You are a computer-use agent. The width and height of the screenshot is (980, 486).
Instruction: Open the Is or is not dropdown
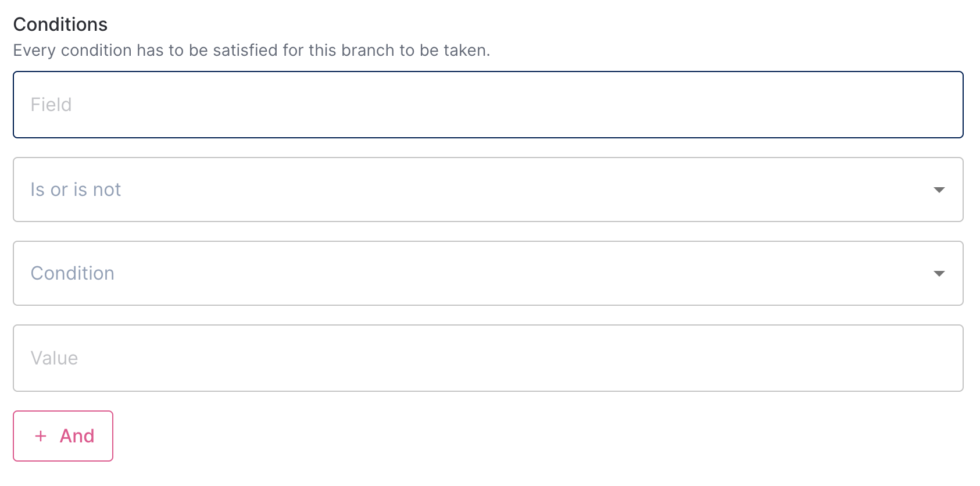click(x=488, y=190)
